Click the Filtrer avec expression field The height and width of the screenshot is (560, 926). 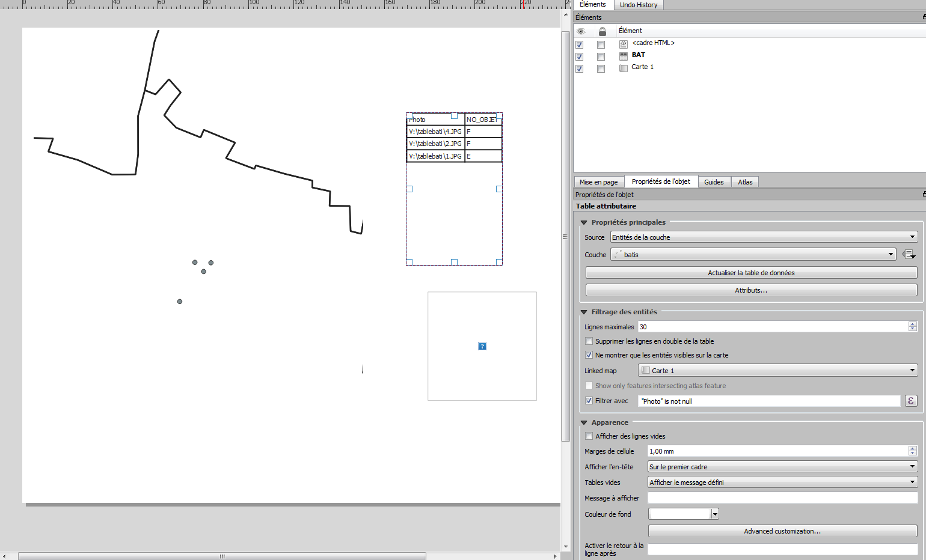click(769, 401)
